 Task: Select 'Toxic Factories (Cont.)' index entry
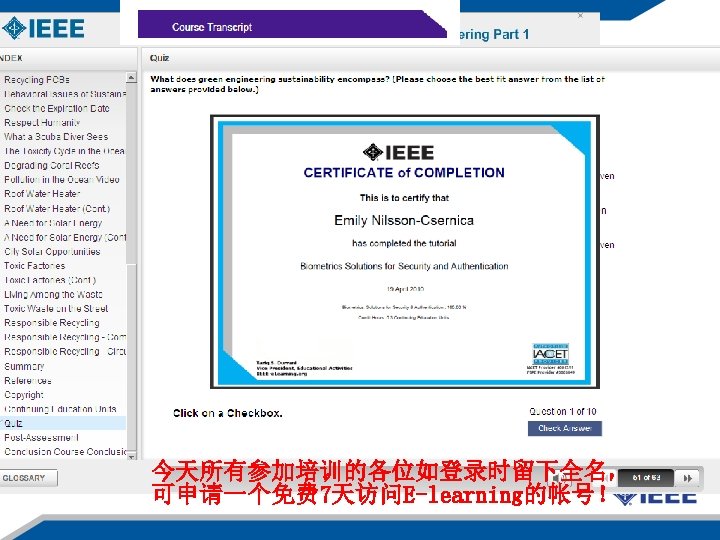coord(50,280)
